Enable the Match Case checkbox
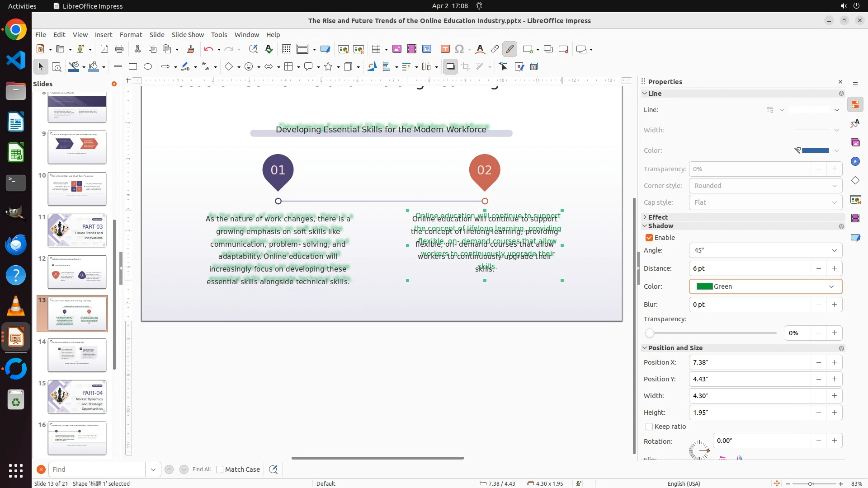 coord(220,469)
